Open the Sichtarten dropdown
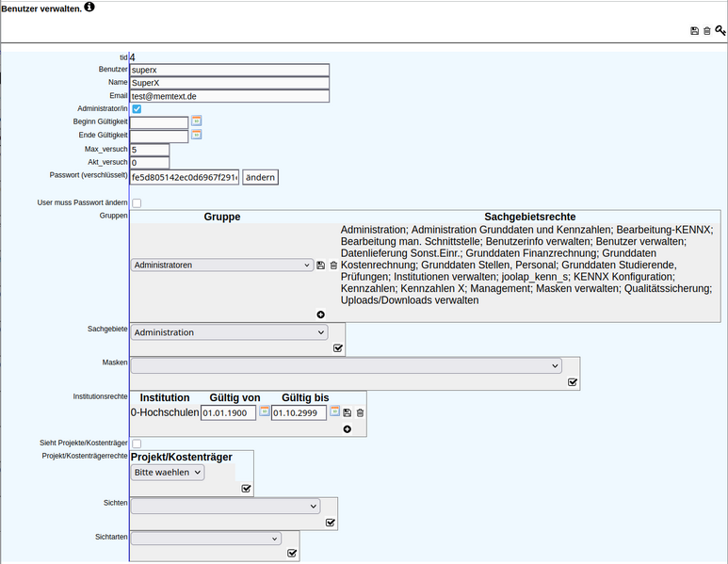 click(x=205, y=539)
